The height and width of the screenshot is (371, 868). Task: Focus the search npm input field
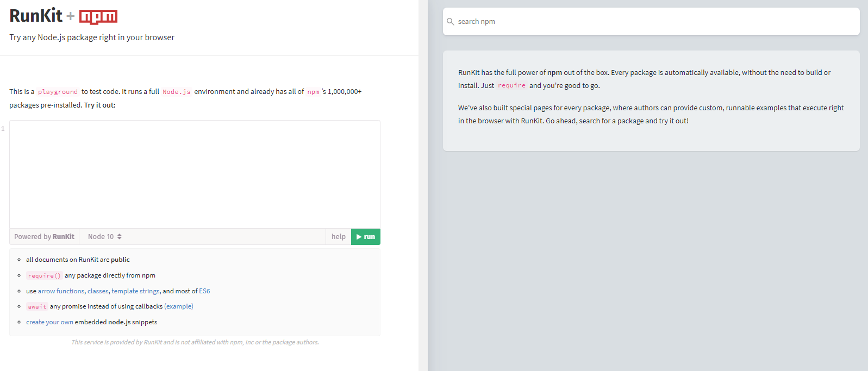pos(651,22)
